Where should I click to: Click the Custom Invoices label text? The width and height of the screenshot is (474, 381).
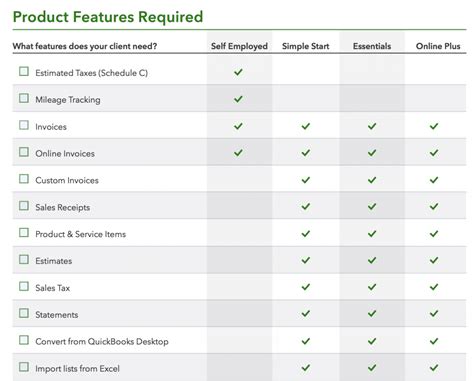point(67,180)
